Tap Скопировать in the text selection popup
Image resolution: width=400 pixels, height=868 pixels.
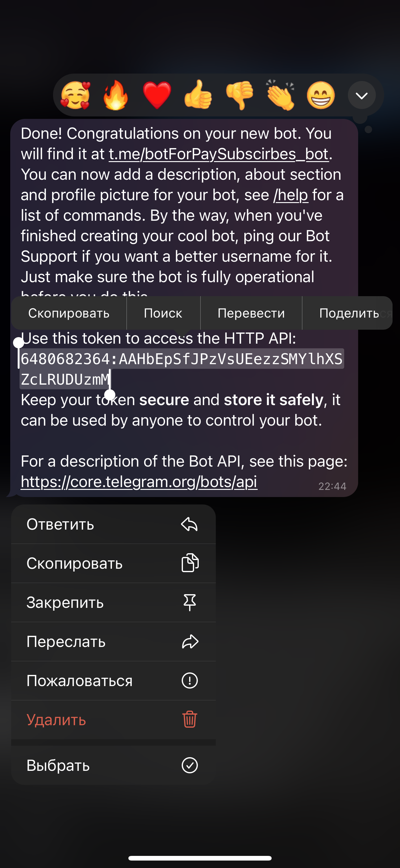point(69,313)
